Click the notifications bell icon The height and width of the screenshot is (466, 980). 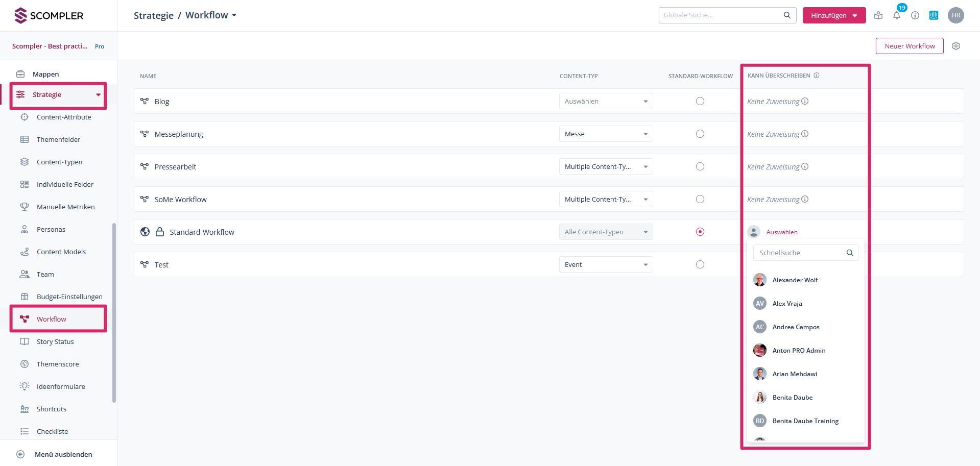pos(897,15)
